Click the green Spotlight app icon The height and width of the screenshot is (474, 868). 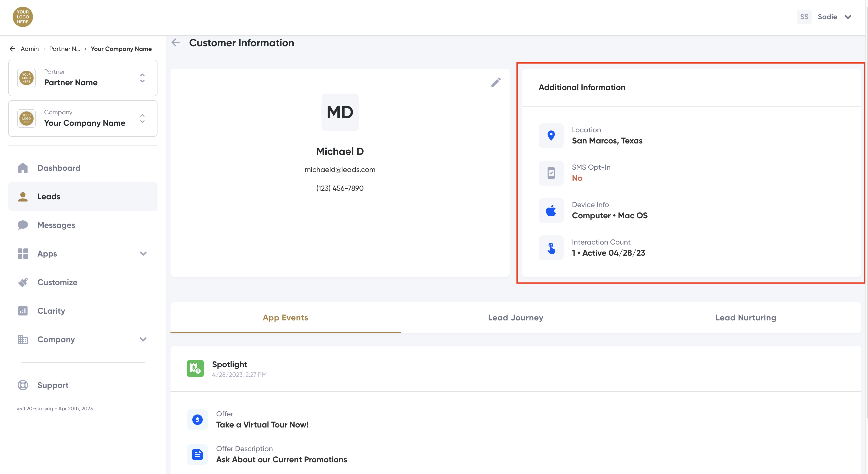tap(195, 368)
